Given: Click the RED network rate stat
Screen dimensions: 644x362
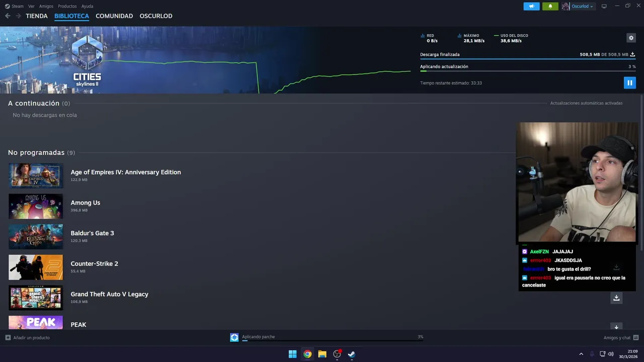Looking at the screenshot, I should click(x=429, y=38).
